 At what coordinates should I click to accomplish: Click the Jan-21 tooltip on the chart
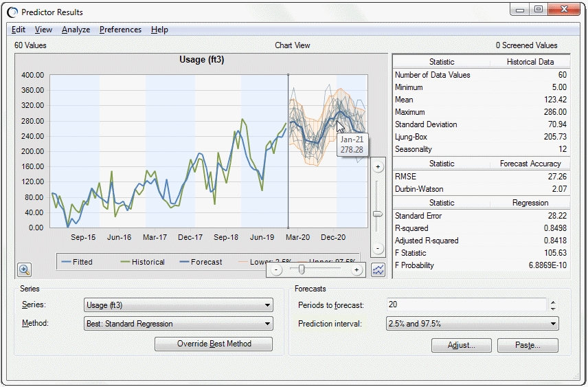pos(352,144)
